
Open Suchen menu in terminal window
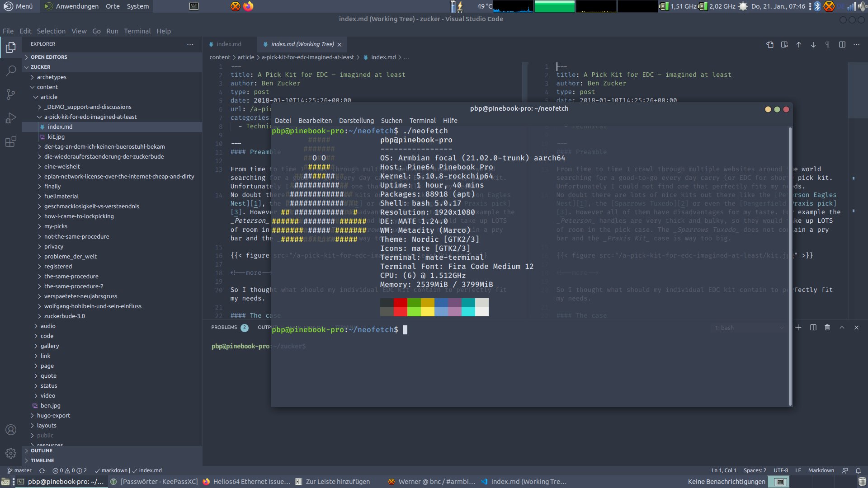pos(392,121)
